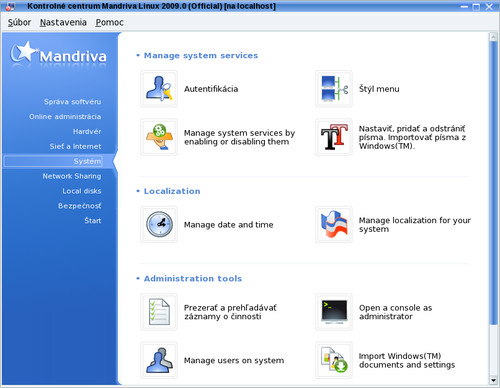Viewport: 500px width, 388px height.
Task: Open the Local disks section
Action: 82,191
